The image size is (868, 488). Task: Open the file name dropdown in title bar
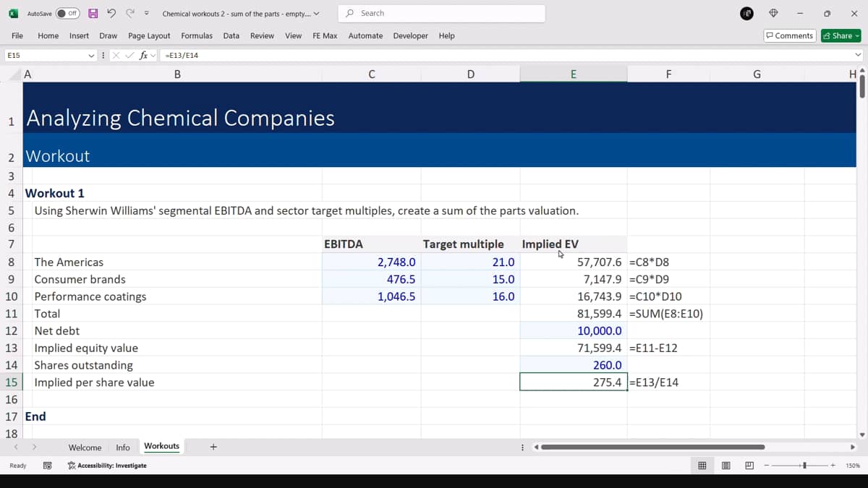coord(316,13)
